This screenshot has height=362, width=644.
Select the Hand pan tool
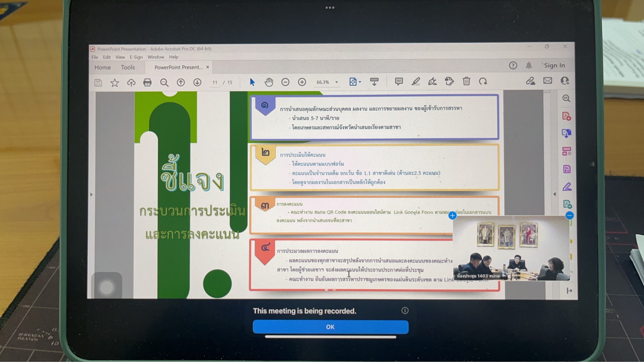point(269,82)
